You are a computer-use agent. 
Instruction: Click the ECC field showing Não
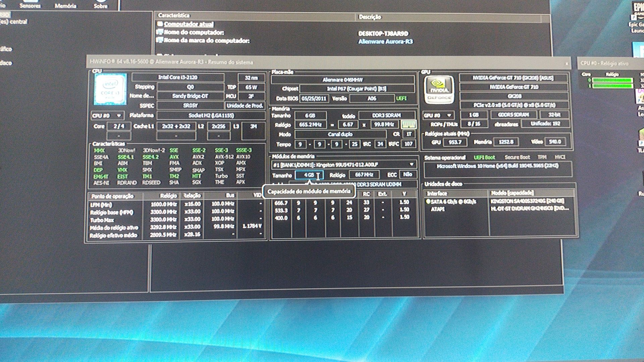tap(408, 174)
